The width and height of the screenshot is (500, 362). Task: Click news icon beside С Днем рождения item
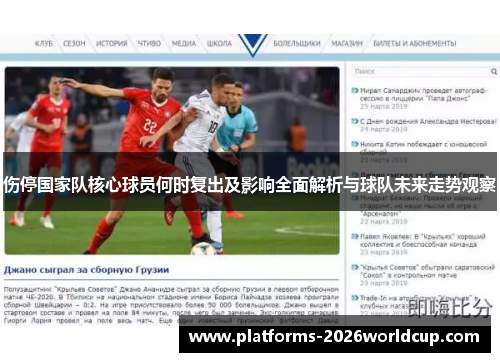coord(355,121)
